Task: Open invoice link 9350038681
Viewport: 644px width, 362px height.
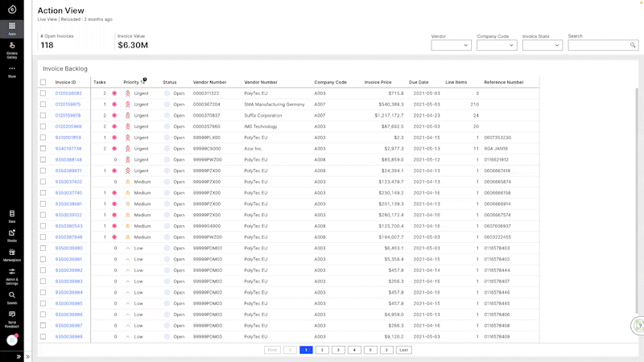Action: [68, 204]
